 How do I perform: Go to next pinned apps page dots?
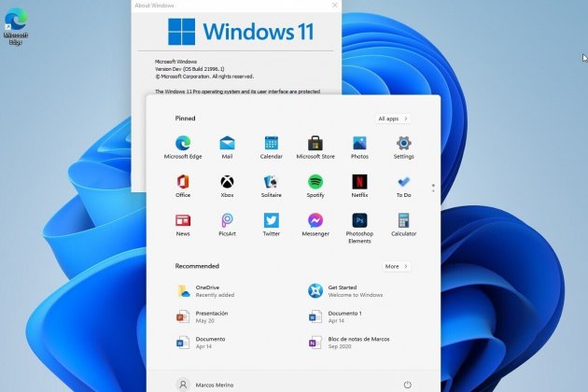[433, 189]
